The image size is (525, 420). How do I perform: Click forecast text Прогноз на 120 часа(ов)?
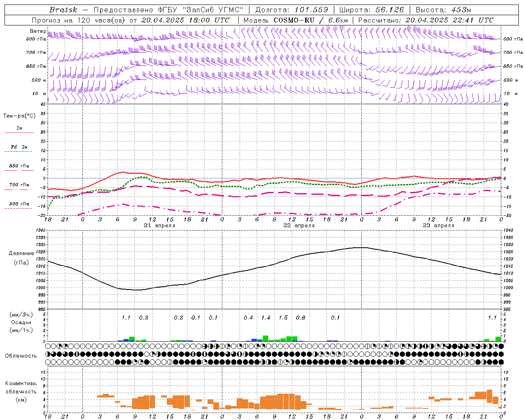79,20
